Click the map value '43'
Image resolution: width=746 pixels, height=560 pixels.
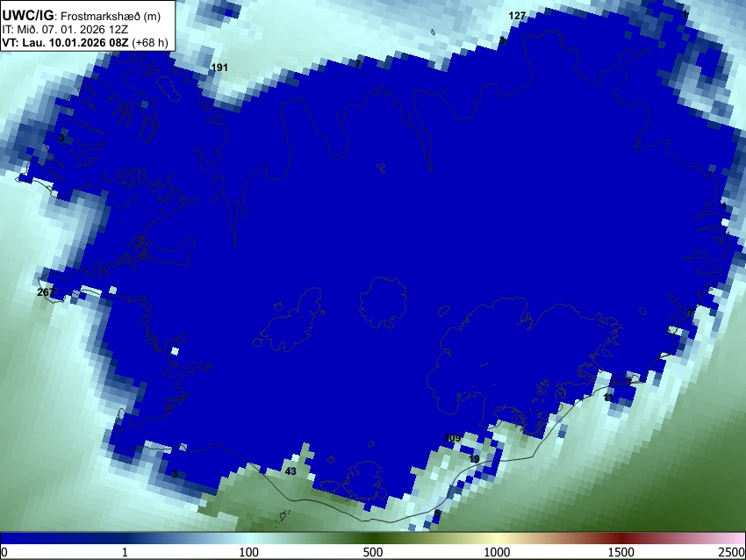point(291,471)
